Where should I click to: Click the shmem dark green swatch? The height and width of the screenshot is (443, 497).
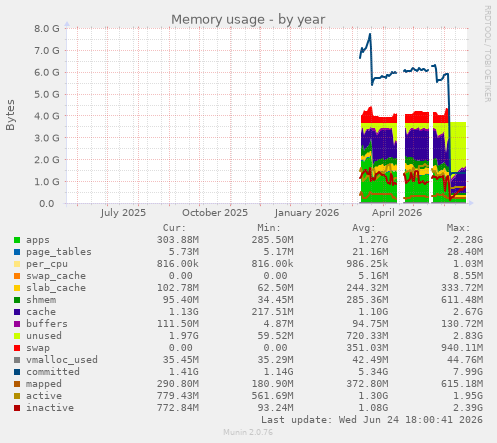pos(17,300)
